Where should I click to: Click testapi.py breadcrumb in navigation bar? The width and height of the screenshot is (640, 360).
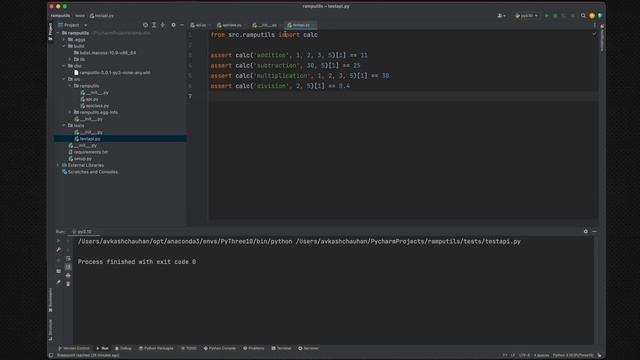pyautogui.click(x=102, y=16)
